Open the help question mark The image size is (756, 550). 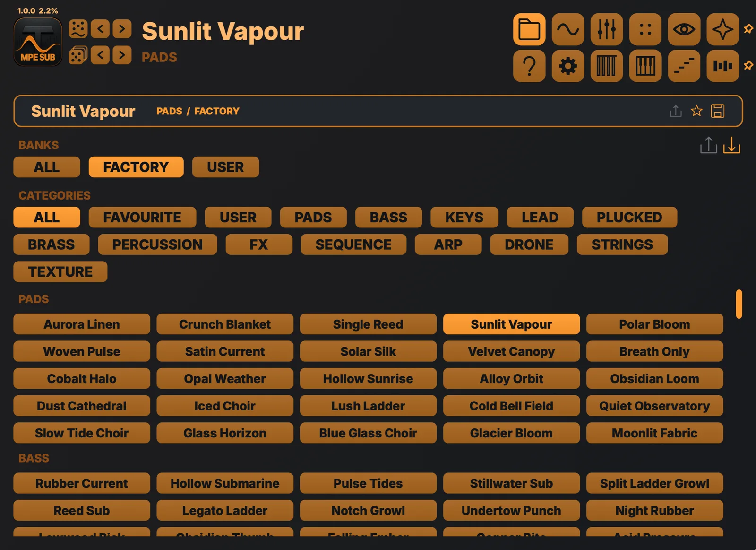pos(529,66)
